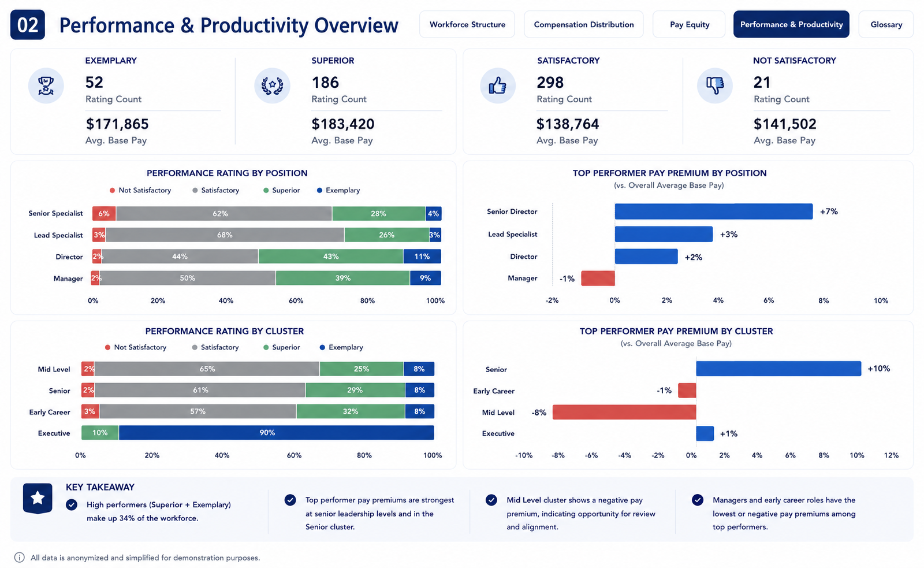
Task: Click the Superior laurel stars icon
Action: pyautogui.click(x=272, y=86)
